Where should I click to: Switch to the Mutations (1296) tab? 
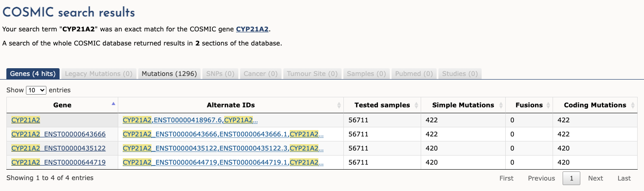[169, 74]
